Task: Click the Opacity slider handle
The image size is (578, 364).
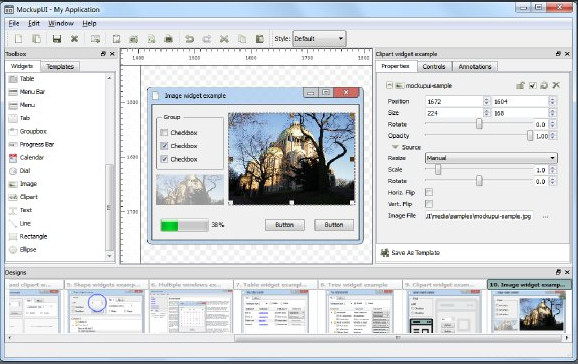Action: coord(530,136)
